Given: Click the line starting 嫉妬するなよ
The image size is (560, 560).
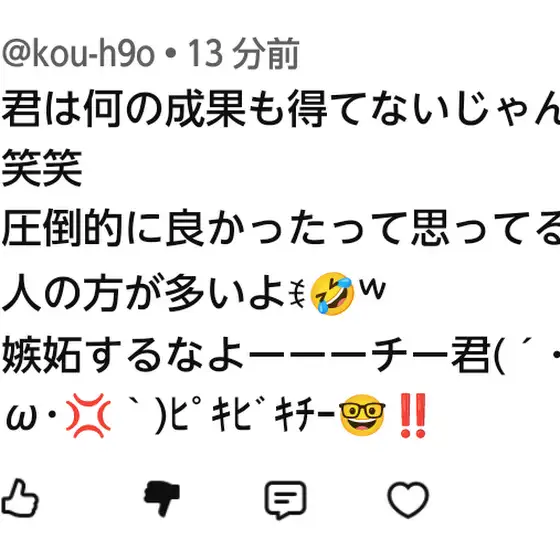Looking at the screenshot, I should pyautogui.click(x=281, y=354).
